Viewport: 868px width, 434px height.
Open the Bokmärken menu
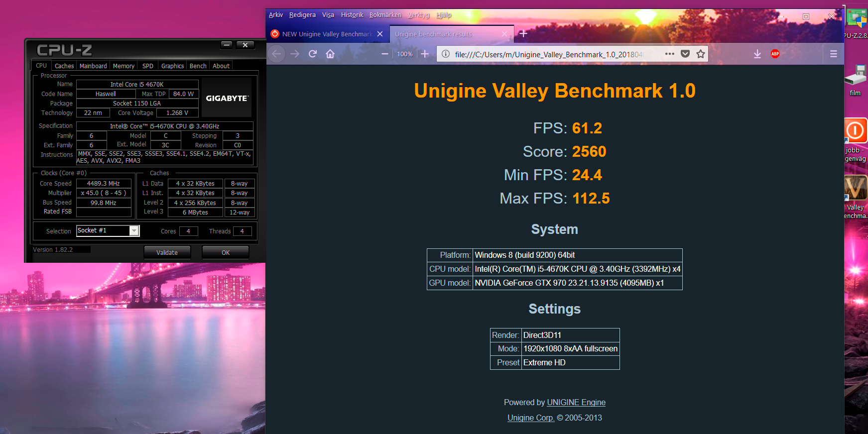pyautogui.click(x=385, y=15)
